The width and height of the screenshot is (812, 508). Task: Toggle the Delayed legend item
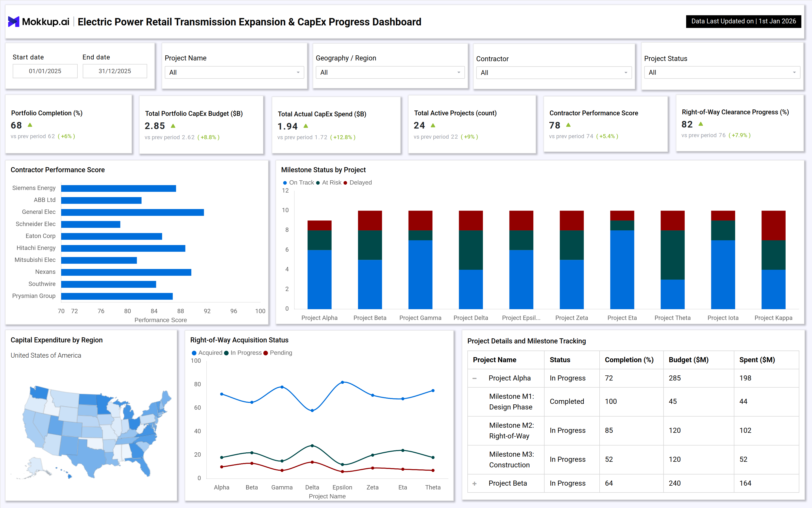tap(357, 183)
